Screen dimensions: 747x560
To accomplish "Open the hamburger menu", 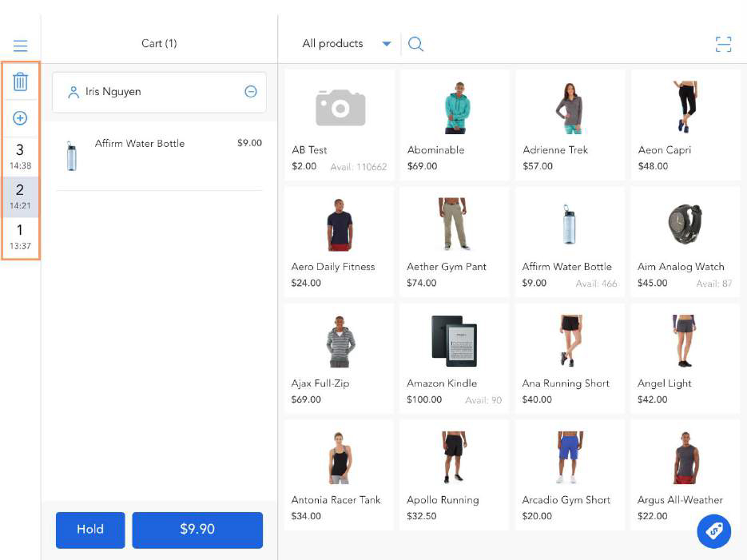I will 20,46.
